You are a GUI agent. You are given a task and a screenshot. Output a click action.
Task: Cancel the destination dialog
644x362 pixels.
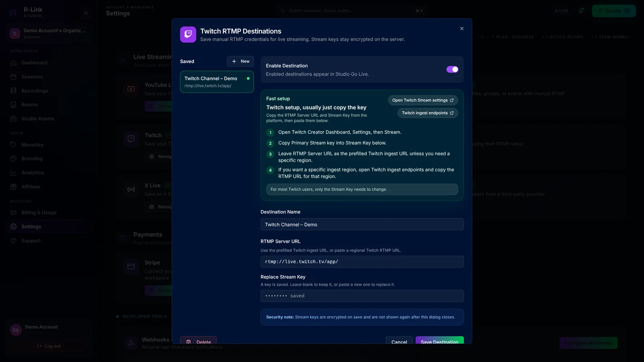click(399, 340)
